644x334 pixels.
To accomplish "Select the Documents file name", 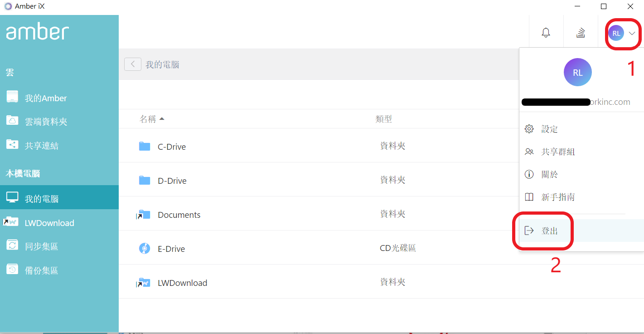I will click(x=179, y=215).
